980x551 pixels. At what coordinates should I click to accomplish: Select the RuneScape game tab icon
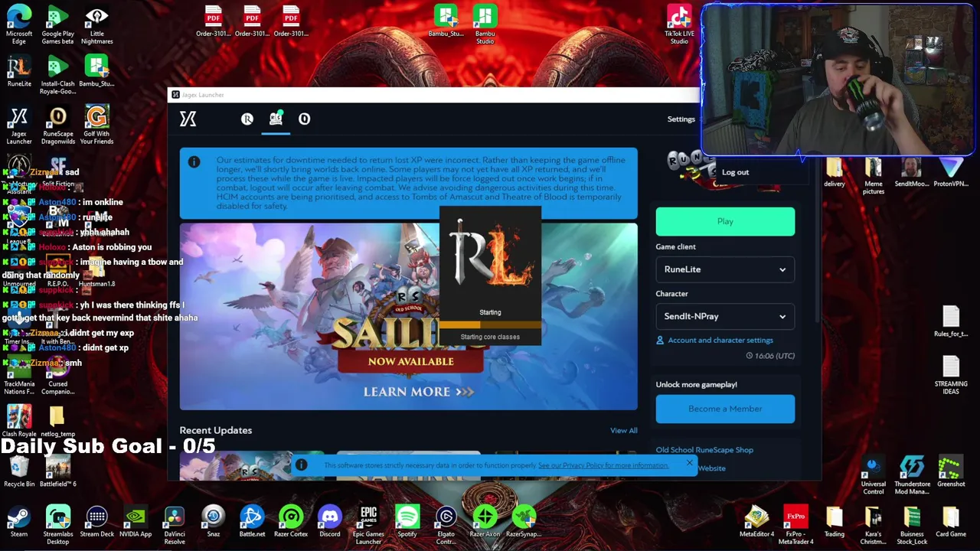click(x=247, y=119)
